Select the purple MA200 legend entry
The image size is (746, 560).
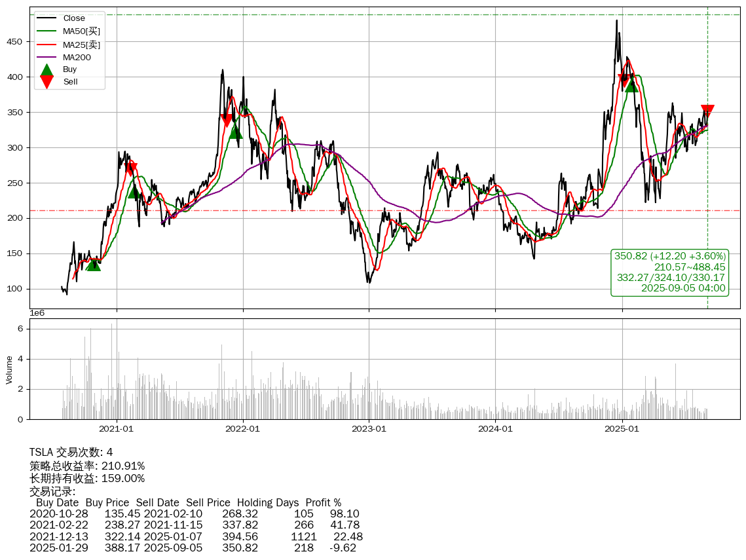pyautogui.click(x=77, y=58)
